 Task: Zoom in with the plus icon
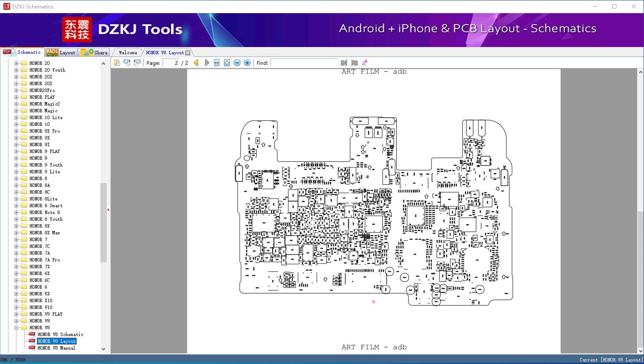point(247,63)
